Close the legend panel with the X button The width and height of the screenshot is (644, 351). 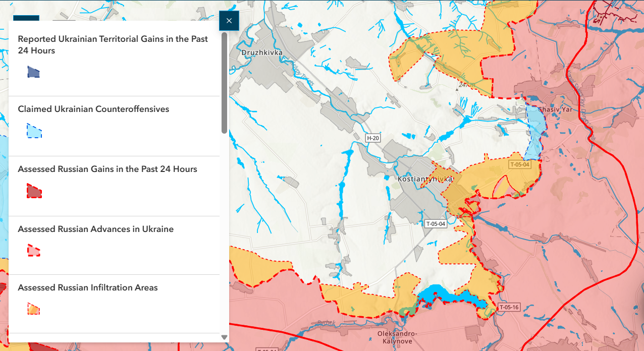229,21
